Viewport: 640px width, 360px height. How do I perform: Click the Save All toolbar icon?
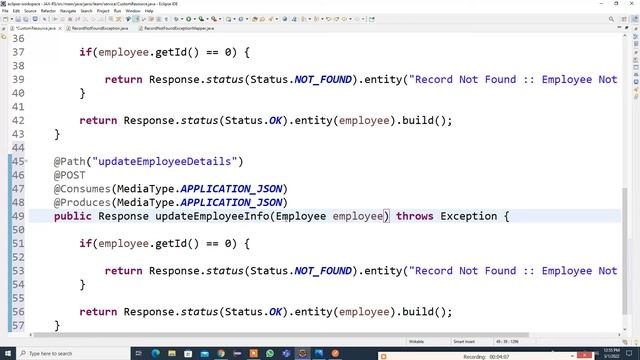(26, 19)
